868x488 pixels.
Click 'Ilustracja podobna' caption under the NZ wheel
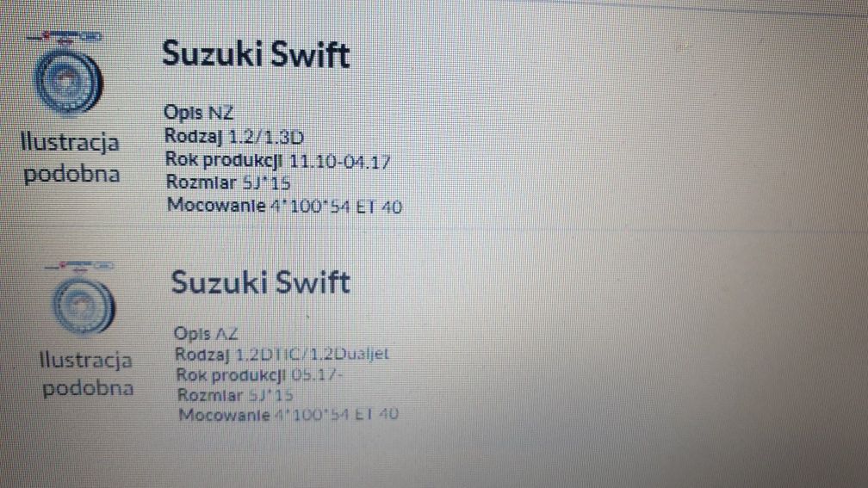click(71, 158)
